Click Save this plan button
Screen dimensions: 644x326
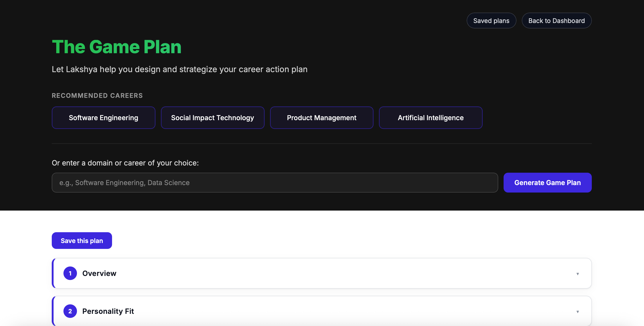(82, 240)
